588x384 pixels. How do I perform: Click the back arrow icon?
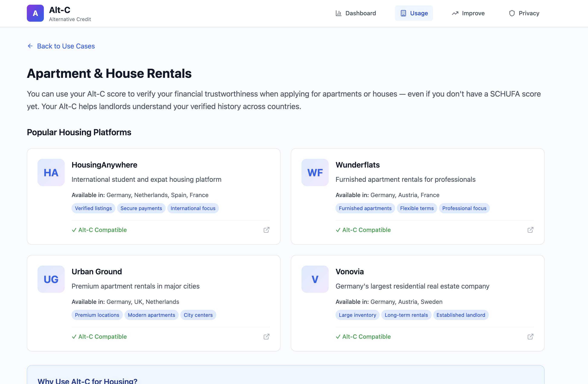pyautogui.click(x=30, y=46)
